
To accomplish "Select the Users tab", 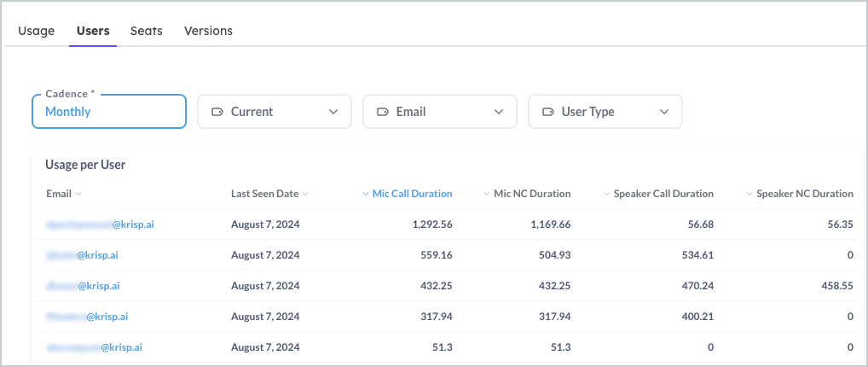I will click(x=93, y=31).
